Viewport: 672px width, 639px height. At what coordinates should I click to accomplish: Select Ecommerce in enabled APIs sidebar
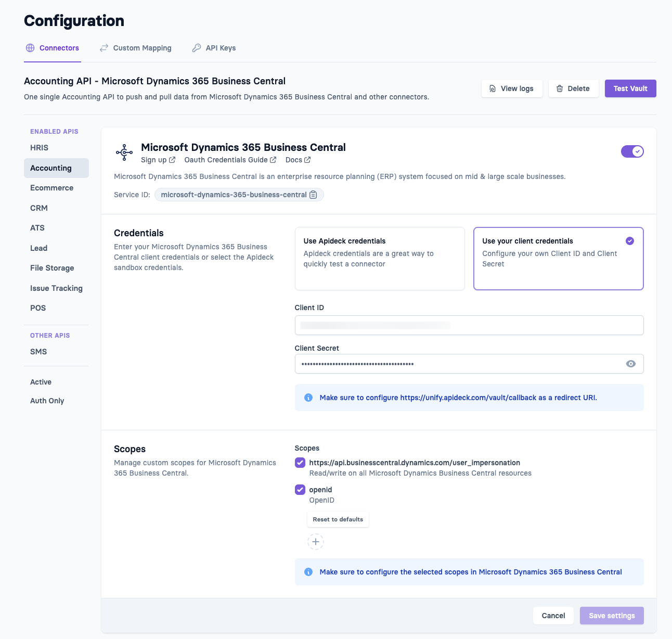point(51,188)
